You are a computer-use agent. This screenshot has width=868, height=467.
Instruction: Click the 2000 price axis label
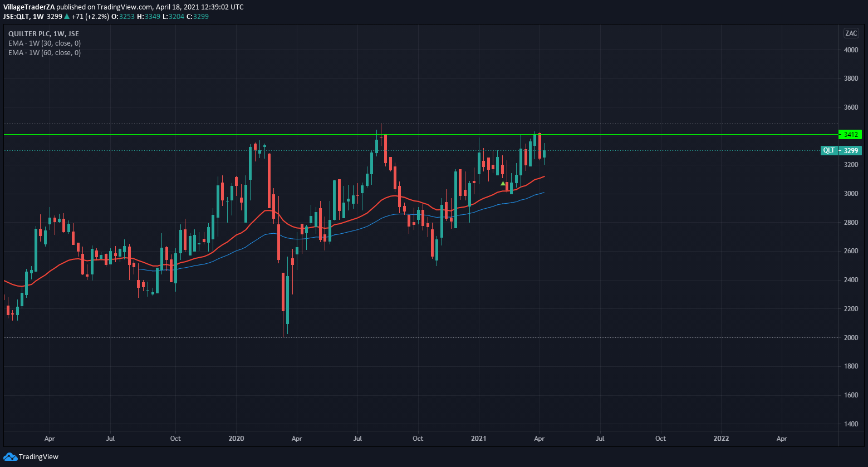point(850,338)
